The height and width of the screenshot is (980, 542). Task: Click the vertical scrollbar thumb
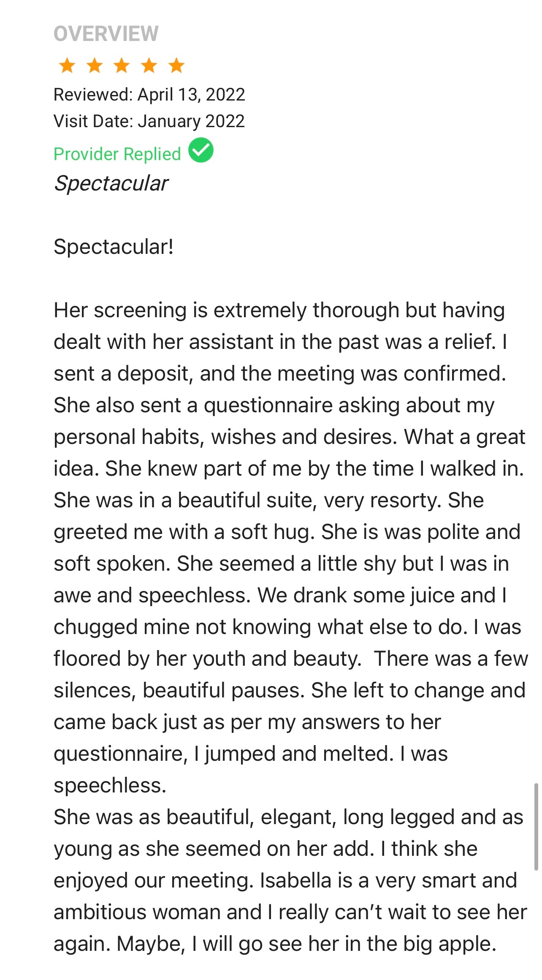536,826
